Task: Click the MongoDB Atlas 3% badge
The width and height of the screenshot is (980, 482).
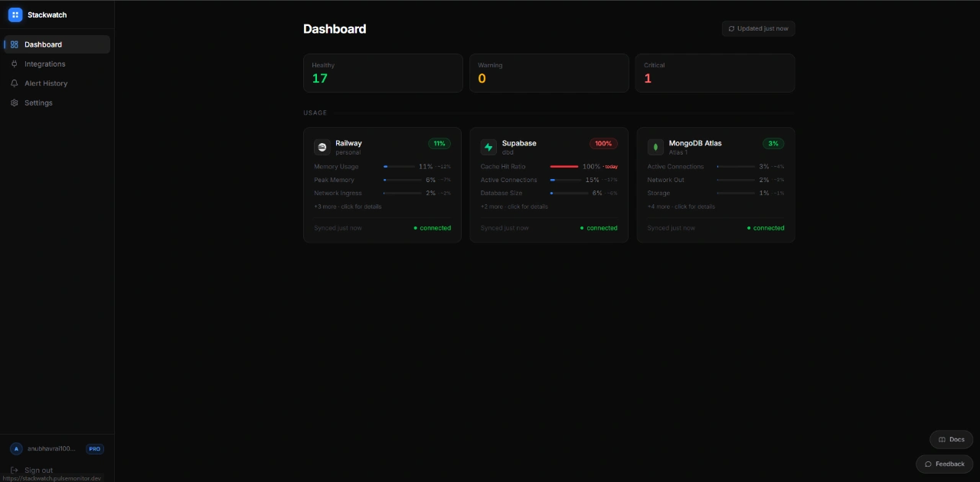Action: pos(773,144)
